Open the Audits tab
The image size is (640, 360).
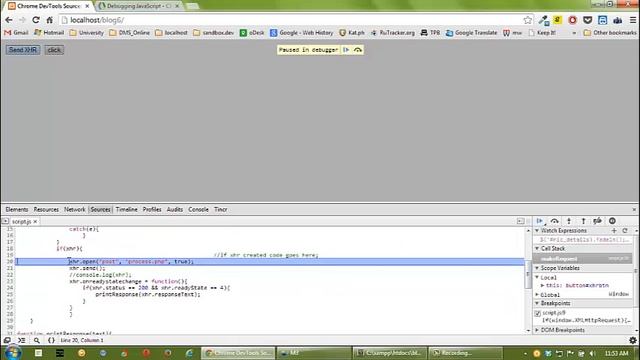click(x=175, y=209)
